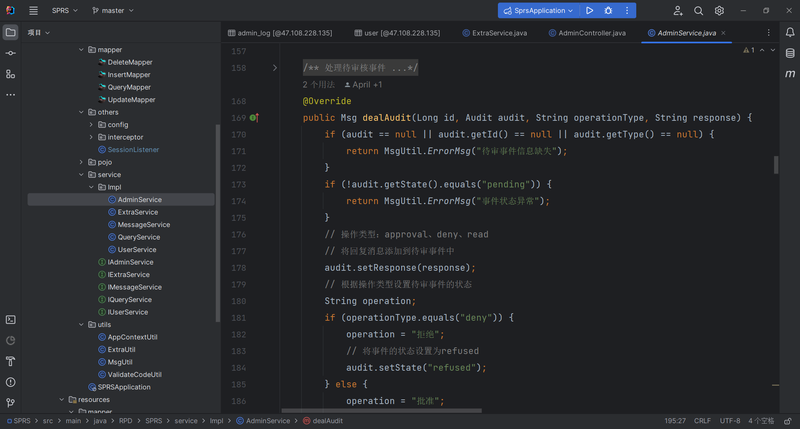Open IDE settings gear
The width and height of the screenshot is (800, 429).
coord(719,10)
